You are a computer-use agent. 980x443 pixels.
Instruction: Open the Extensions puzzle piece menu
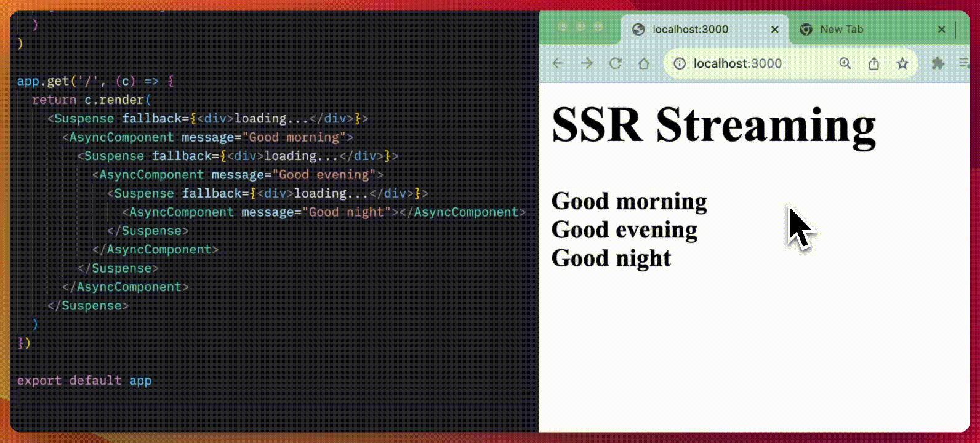tap(938, 63)
